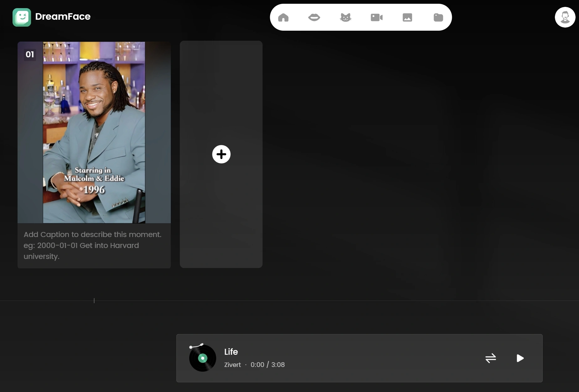579x392 pixels.
Task: Select the video camera icon
Action: [x=376, y=18]
